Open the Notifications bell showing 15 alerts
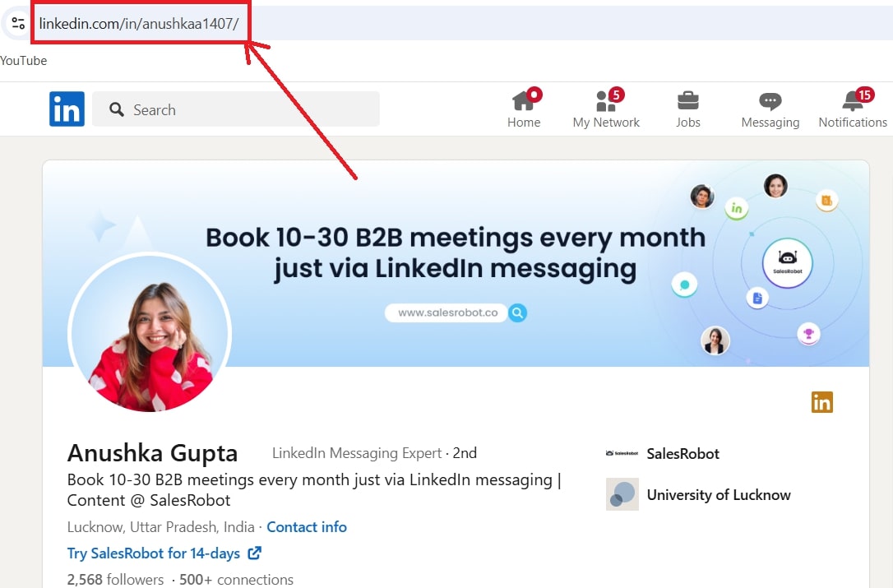Viewport: 893px width, 588px height. 851,101
